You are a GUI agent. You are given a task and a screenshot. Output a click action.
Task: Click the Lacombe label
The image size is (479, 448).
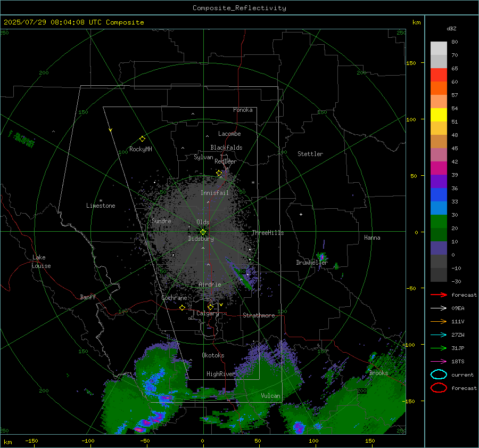[x=229, y=134]
